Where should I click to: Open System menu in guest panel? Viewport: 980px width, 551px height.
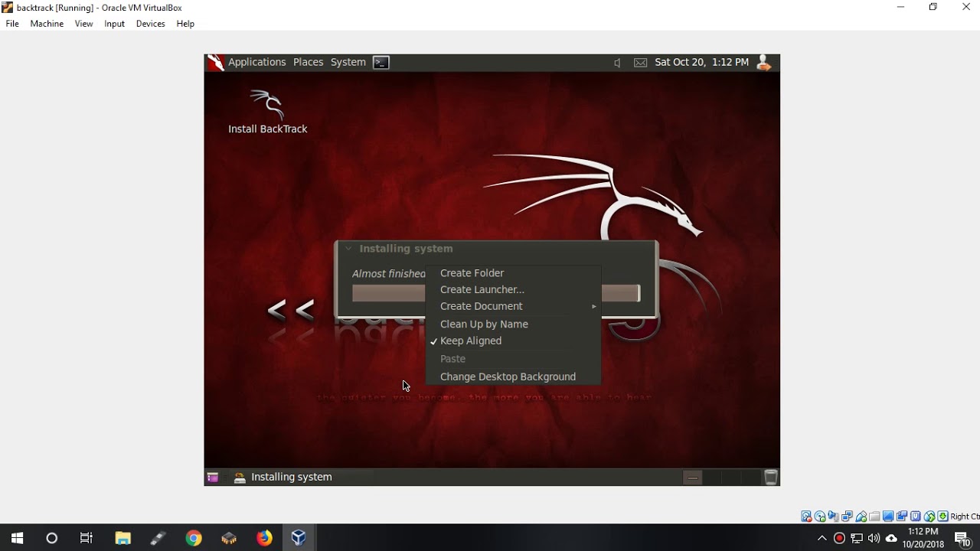coord(348,63)
